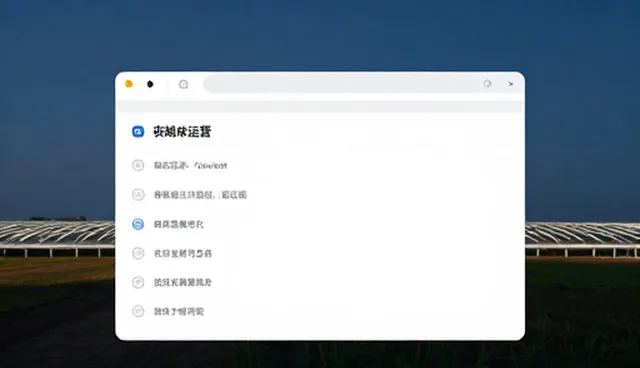This screenshot has width=640, height=368.
Task: Open the list row with the blue icon
Action: pos(178,224)
